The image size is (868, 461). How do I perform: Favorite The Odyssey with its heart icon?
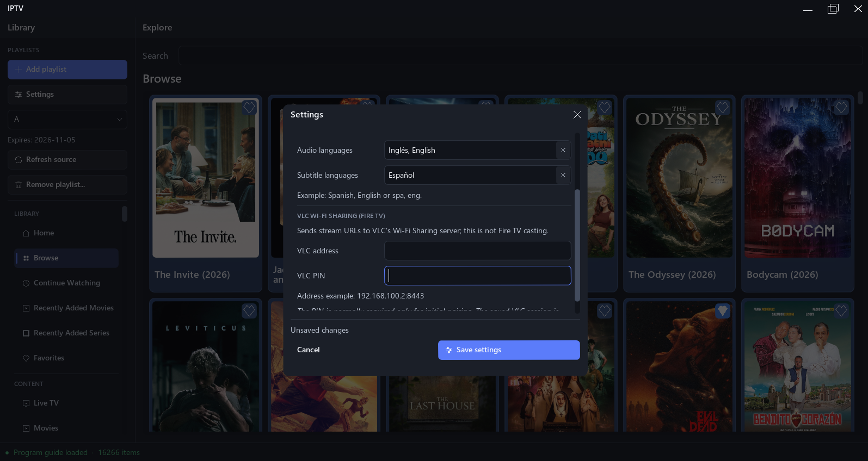point(723,108)
